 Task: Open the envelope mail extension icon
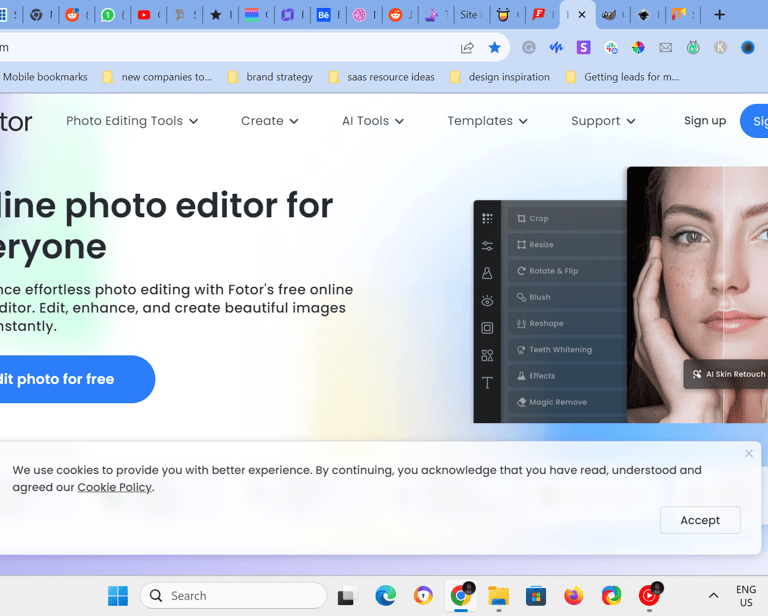(x=666, y=47)
